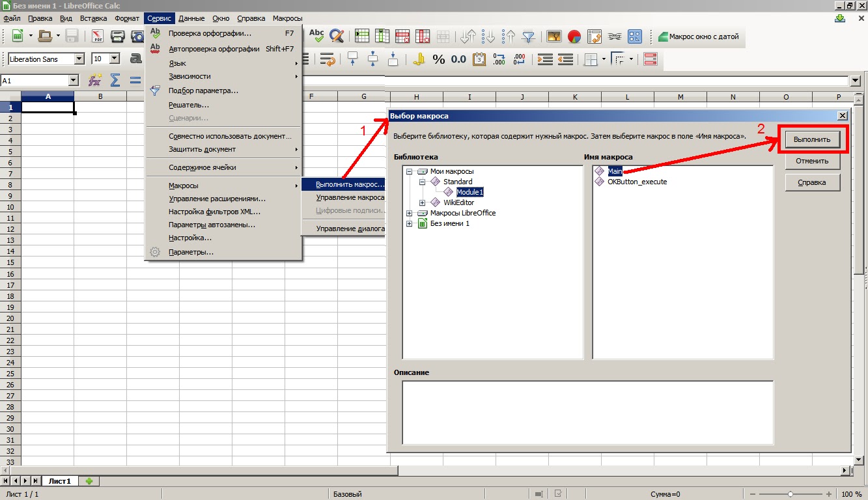Apply percent number format
Viewport: 868px width, 500px height.
coord(438,59)
